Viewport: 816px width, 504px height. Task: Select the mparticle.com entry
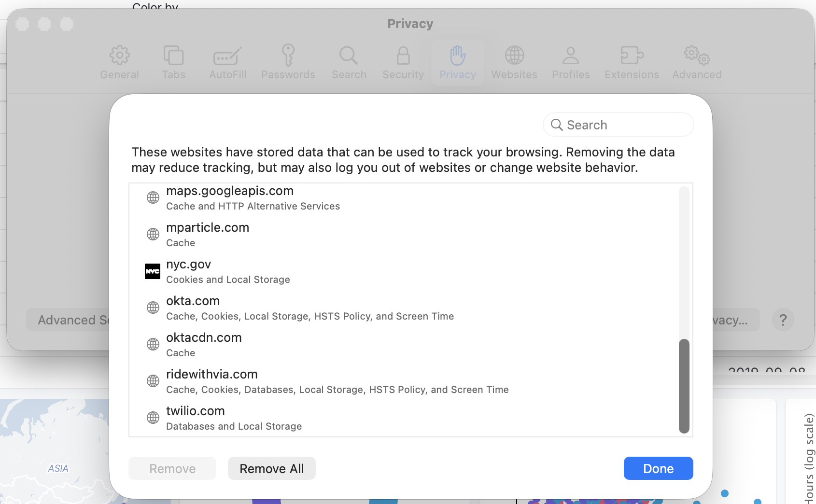coord(404,235)
